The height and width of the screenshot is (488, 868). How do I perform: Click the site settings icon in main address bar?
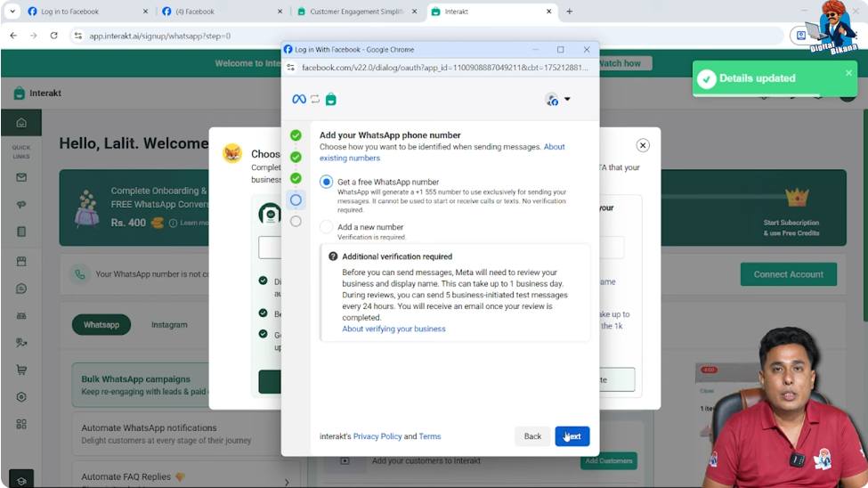[x=78, y=36]
